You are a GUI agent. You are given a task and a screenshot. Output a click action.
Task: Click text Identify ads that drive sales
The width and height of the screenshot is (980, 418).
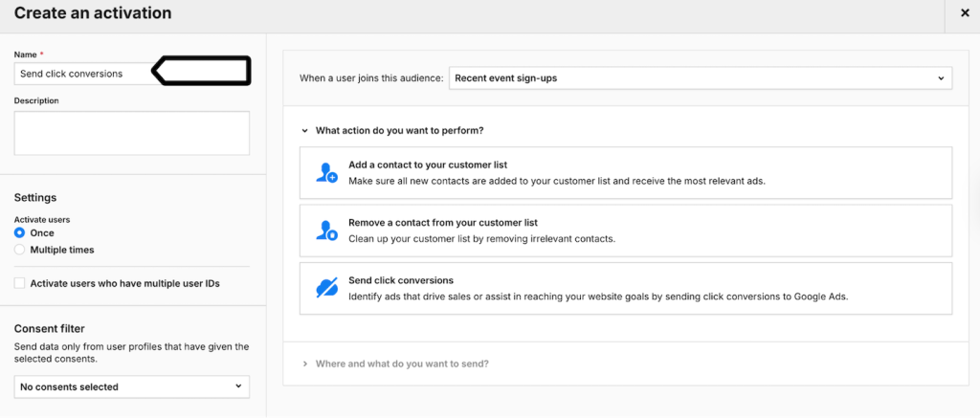point(598,297)
